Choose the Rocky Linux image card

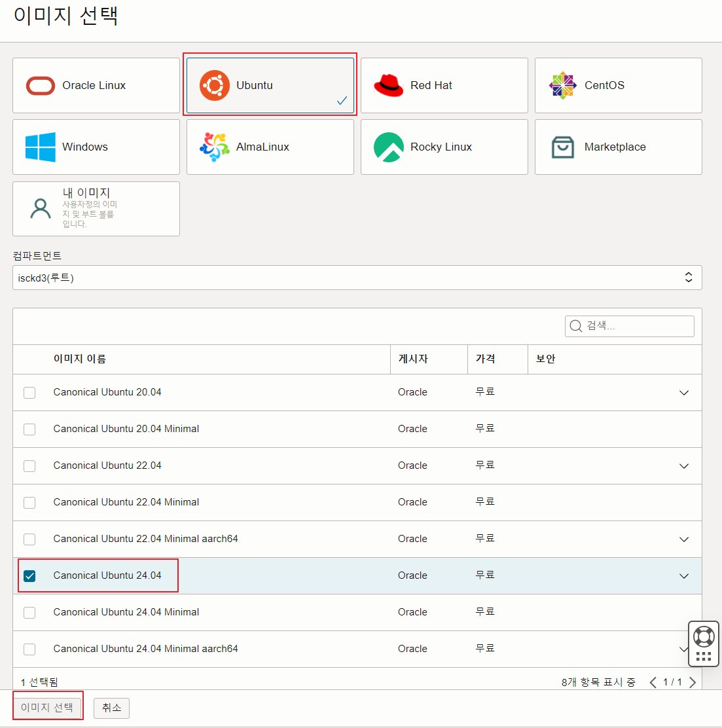[x=444, y=147]
